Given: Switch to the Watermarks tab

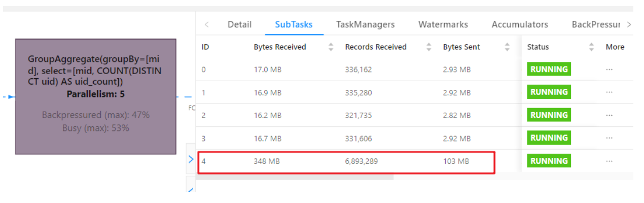Looking at the screenshot, I should click(x=443, y=24).
